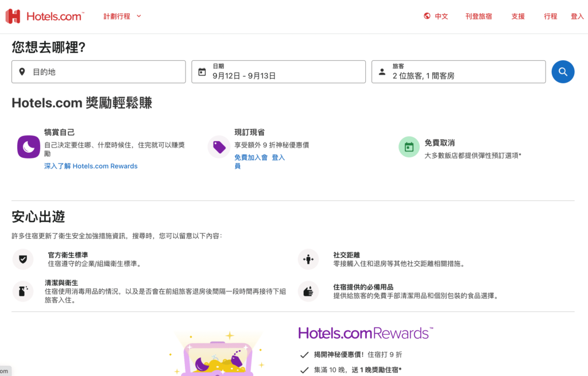The image size is (588, 376).
Task: Click the purple price tag icon
Action: click(x=219, y=147)
